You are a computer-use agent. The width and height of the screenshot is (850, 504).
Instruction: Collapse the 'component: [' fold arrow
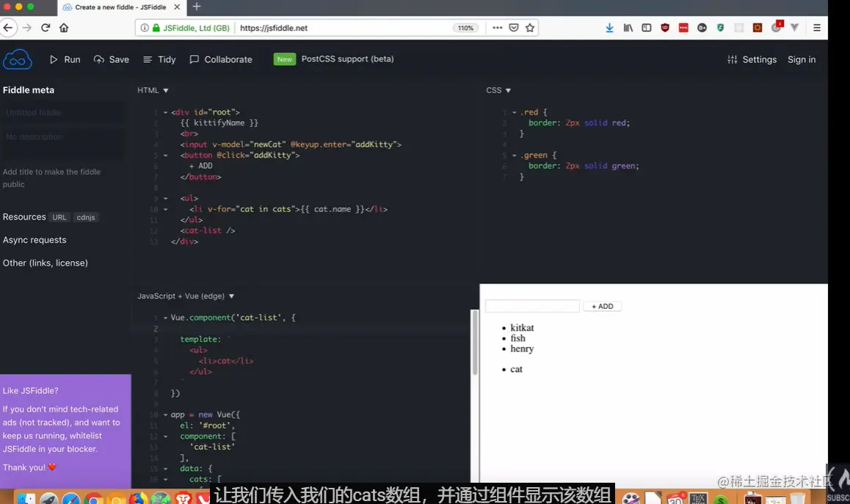point(165,437)
